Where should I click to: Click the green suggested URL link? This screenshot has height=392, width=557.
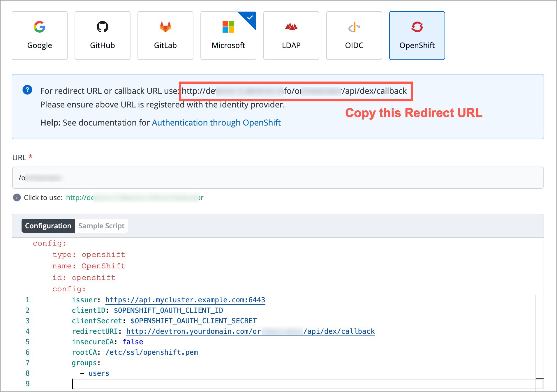pyautogui.click(x=135, y=198)
